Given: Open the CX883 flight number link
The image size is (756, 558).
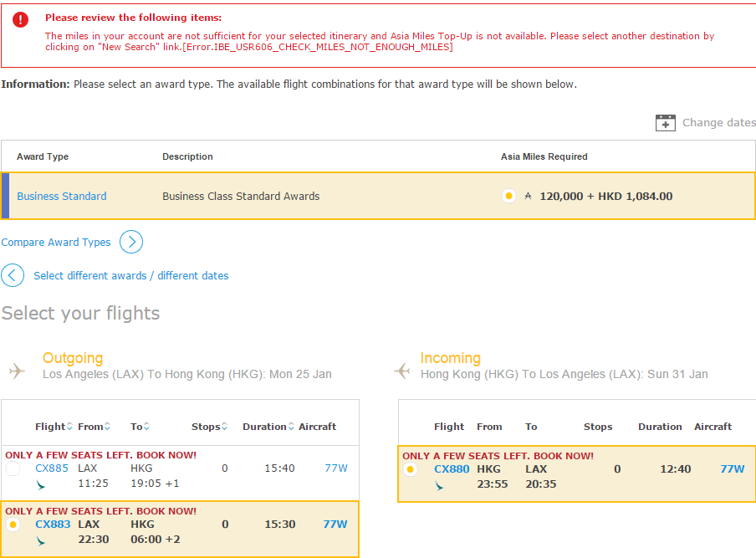Looking at the screenshot, I should (x=53, y=525).
